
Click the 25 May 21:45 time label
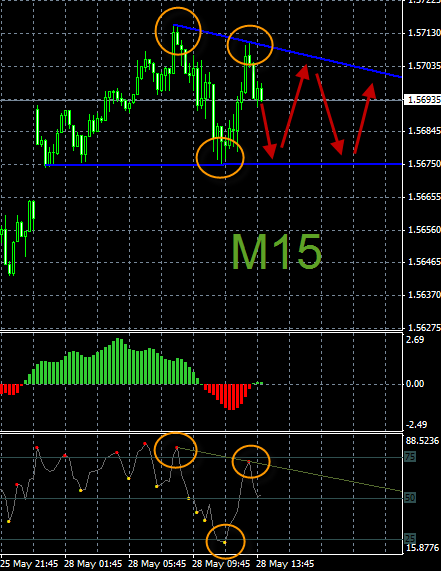[29, 564]
